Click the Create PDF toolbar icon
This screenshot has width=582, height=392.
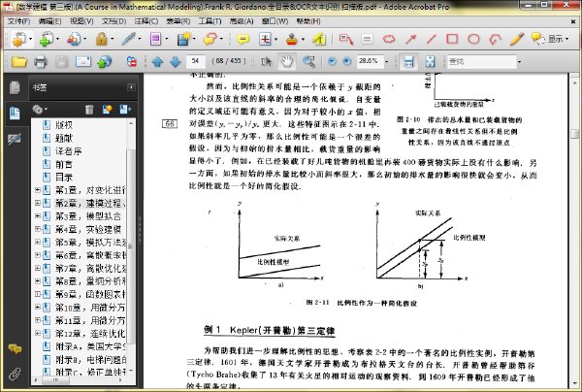point(18,39)
